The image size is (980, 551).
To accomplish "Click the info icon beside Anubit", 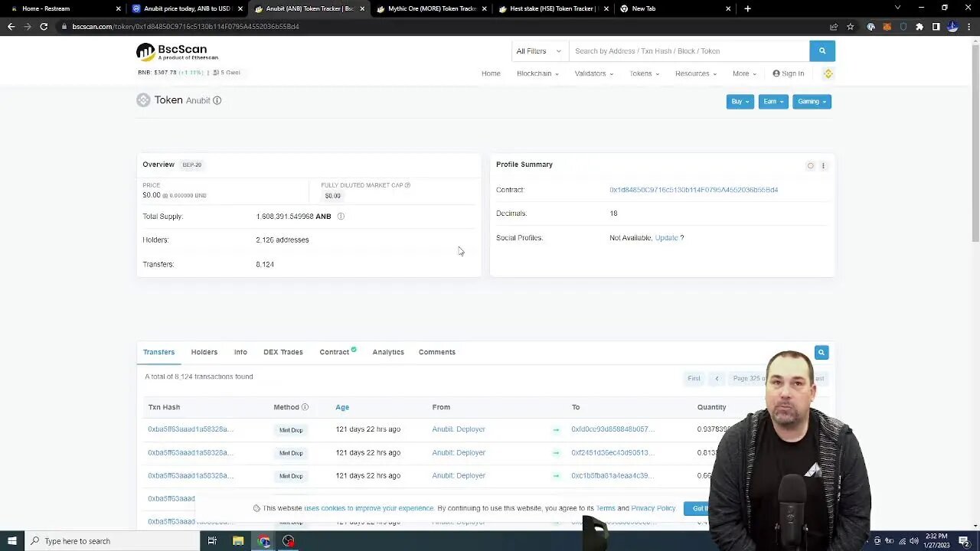I will pos(217,100).
